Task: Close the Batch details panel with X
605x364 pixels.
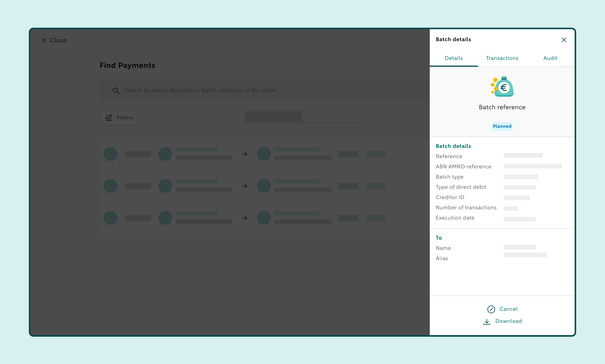Action: point(564,40)
